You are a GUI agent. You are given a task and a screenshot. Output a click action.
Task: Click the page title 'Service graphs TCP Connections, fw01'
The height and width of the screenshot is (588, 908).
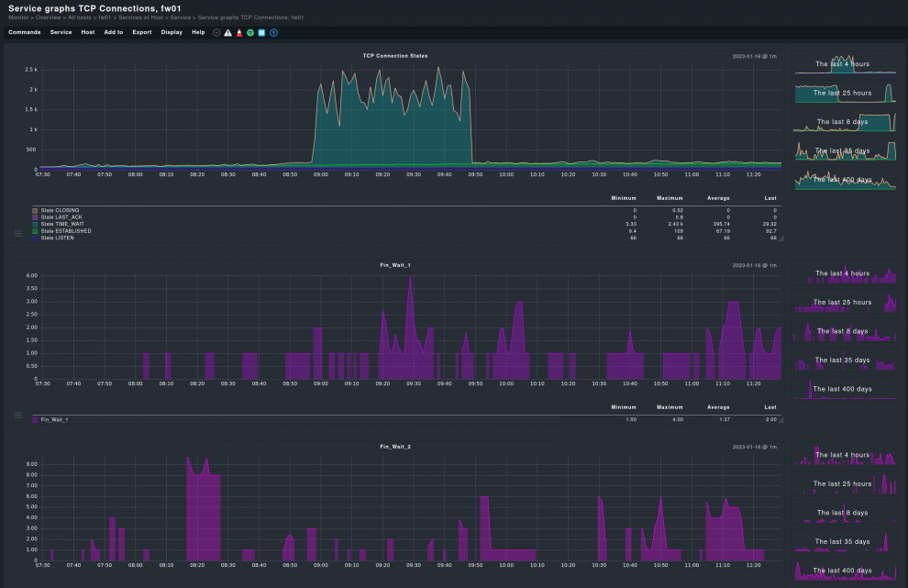[x=94, y=8]
